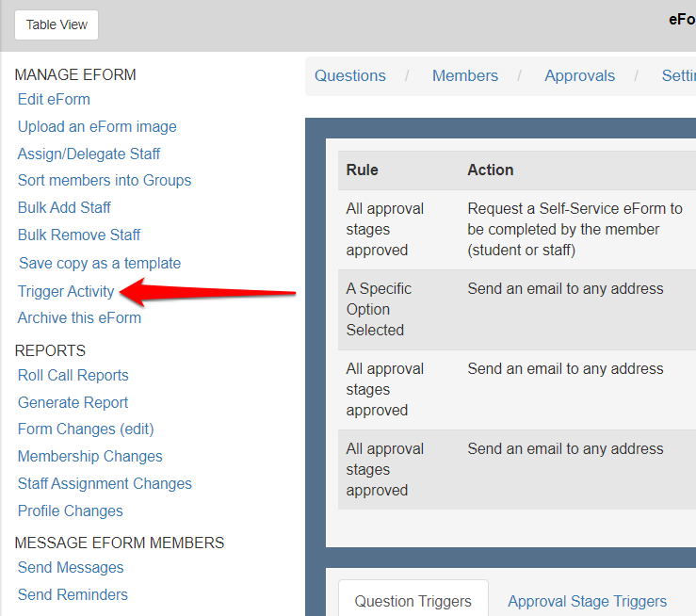This screenshot has width=696, height=616.
Task: Click Sort members into Groups
Action: (104, 180)
